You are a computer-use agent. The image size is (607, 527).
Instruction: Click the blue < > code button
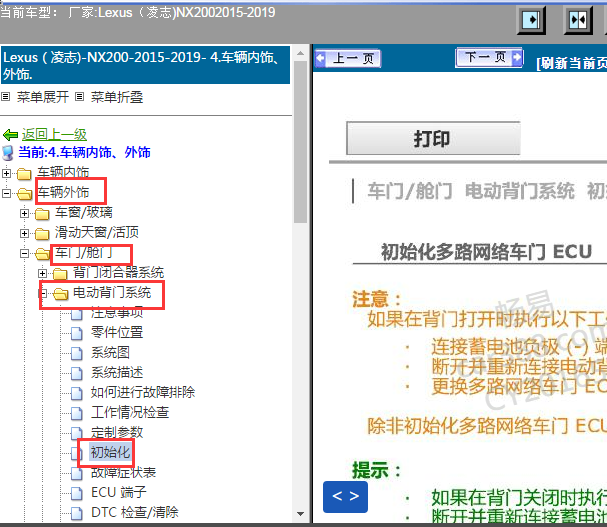point(345,497)
